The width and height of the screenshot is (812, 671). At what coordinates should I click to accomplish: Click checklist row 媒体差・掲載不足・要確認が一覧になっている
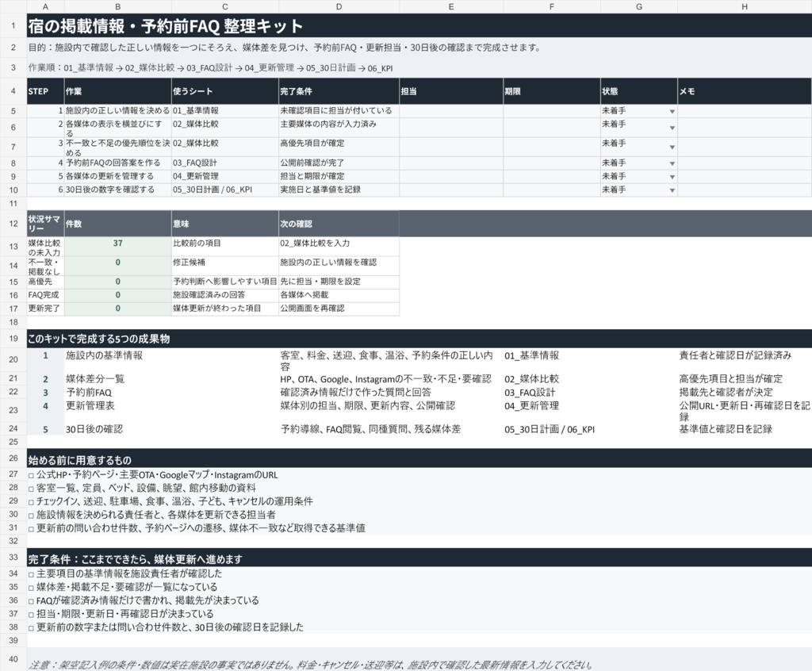419,587
